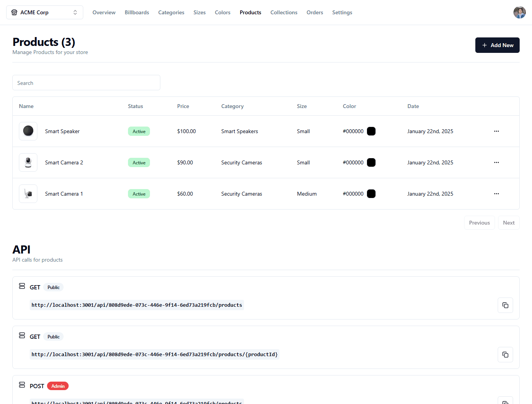Open the actions menu for Smart Camera 1

[x=496, y=194]
